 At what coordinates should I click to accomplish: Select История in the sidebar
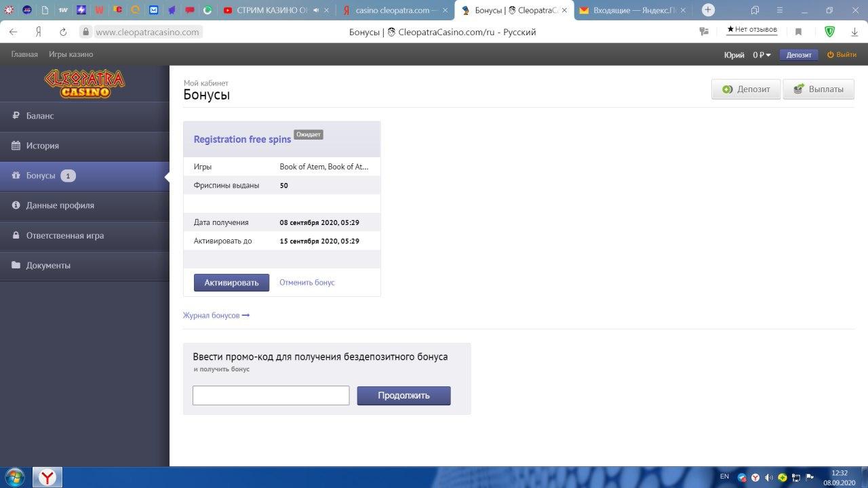pyautogui.click(x=42, y=146)
